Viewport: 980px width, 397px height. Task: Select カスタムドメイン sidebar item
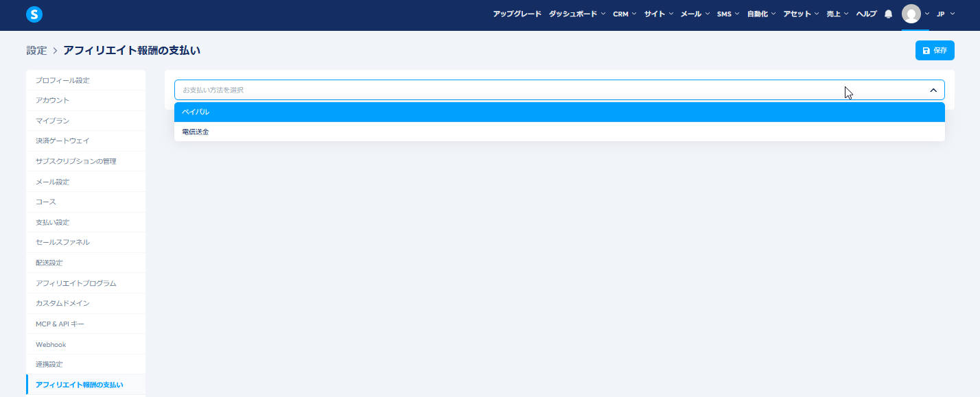[86, 303]
